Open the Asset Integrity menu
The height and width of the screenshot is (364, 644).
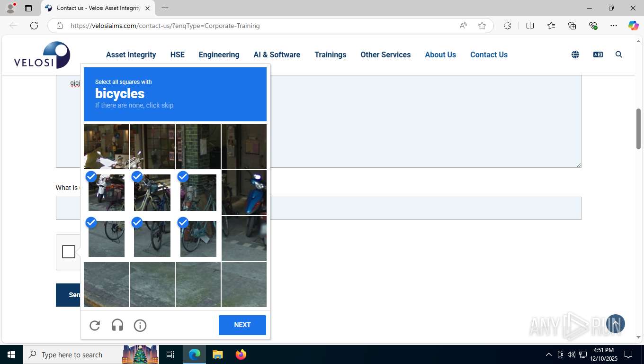(x=131, y=55)
